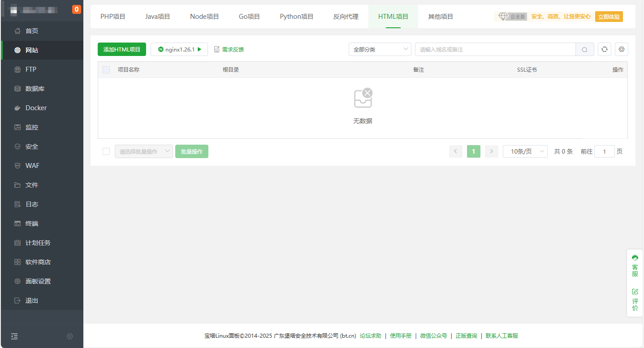Click the nginx1.26.1 status button

point(179,49)
